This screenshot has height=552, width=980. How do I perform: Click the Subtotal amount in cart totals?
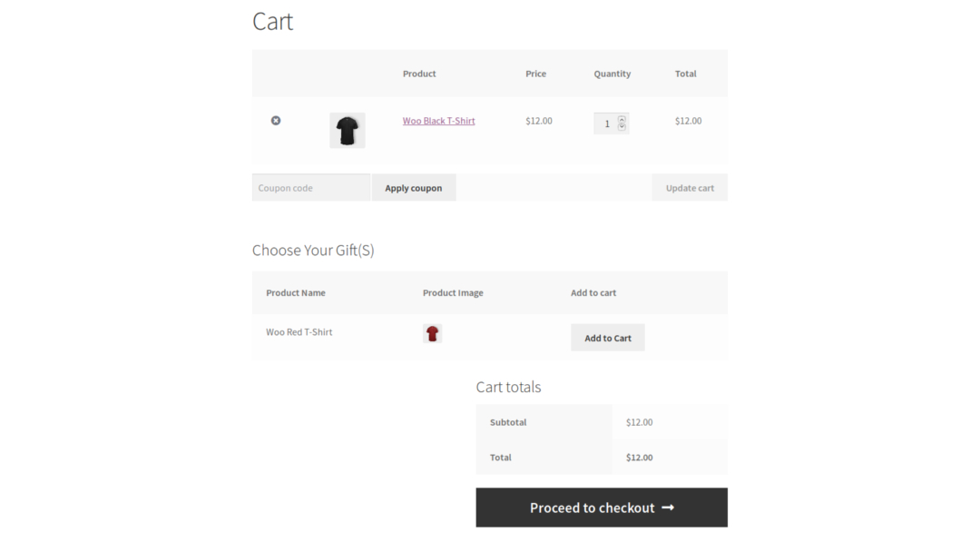tap(639, 422)
